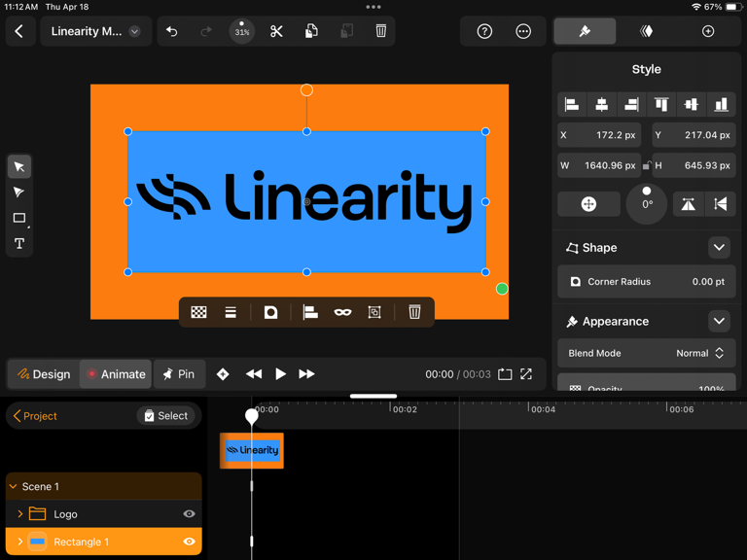Screen dimensions: 747x560
Task: Open the add (plus) inspector tab
Action: coord(708,31)
